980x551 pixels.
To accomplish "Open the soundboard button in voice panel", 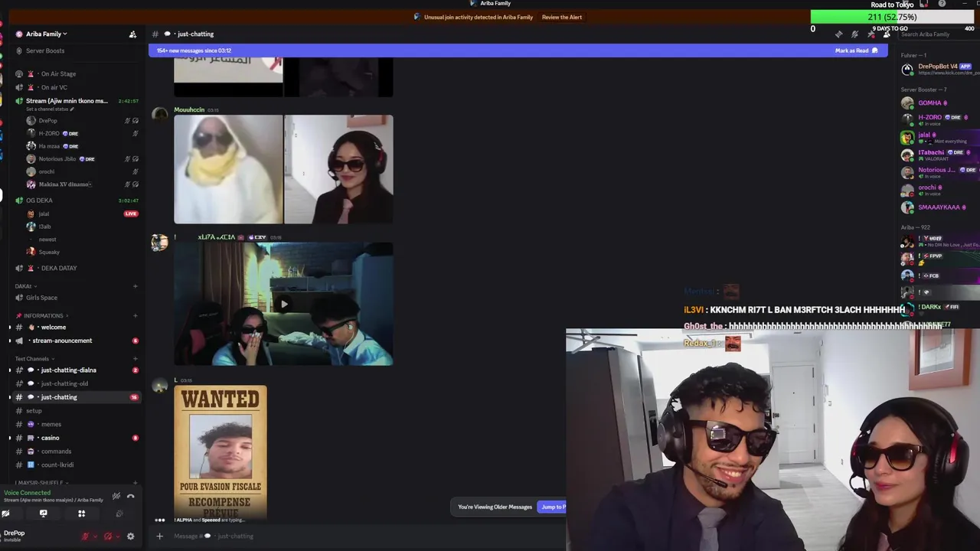I will pyautogui.click(x=119, y=514).
